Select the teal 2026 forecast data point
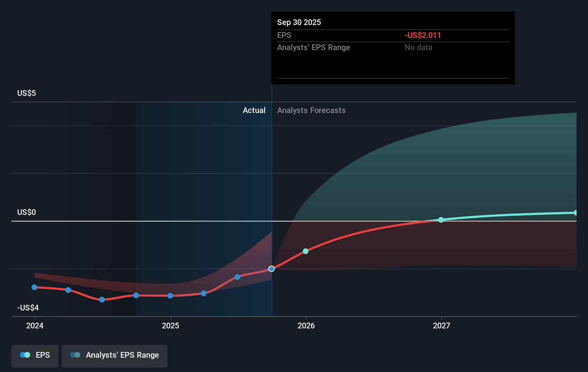588x372 pixels. [305, 251]
